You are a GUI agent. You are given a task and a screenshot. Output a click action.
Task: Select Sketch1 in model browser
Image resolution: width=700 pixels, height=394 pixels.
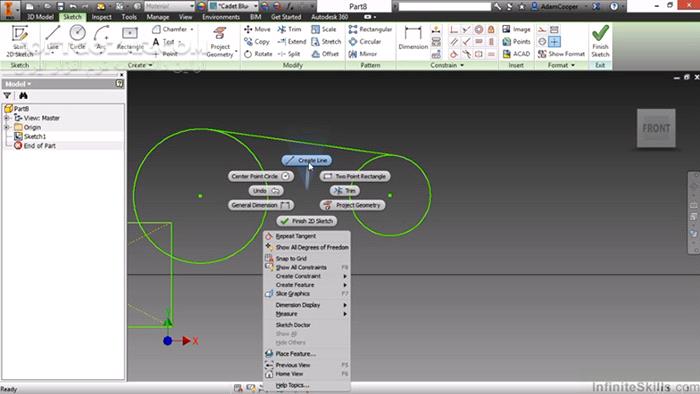35,137
